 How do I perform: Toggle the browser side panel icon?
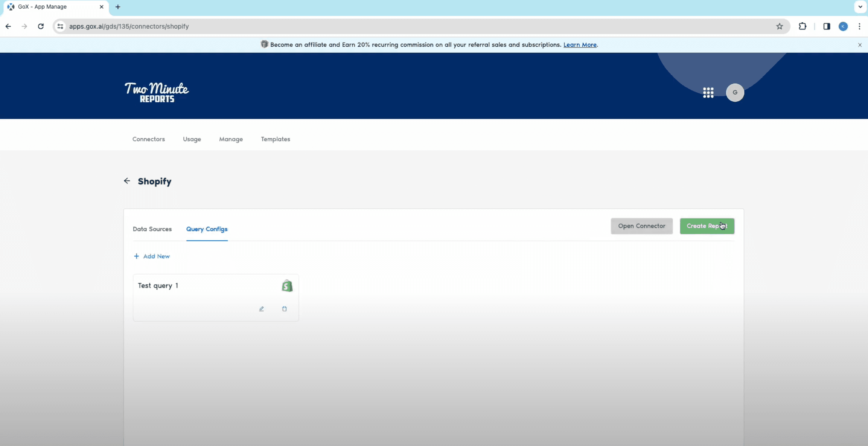pyautogui.click(x=827, y=26)
